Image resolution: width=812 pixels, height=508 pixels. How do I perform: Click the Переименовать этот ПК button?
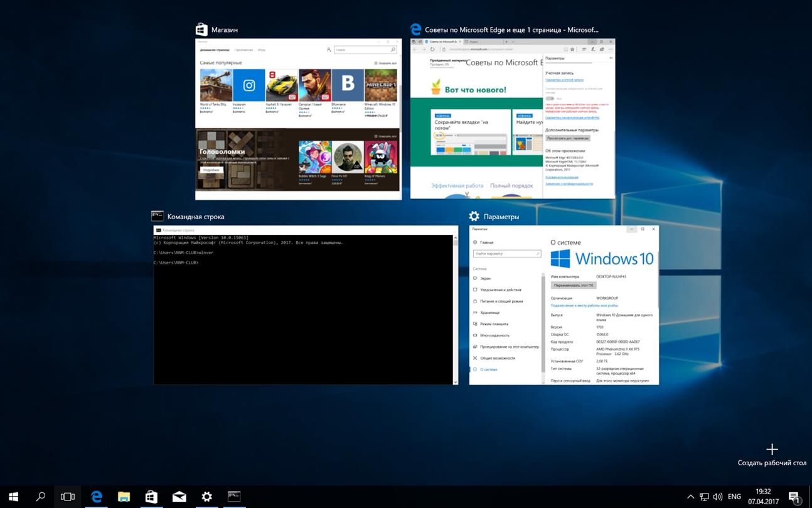point(573,284)
